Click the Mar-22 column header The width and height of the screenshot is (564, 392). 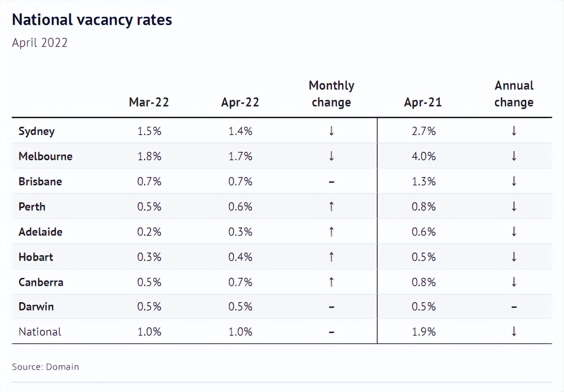click(x=149, y=102)
